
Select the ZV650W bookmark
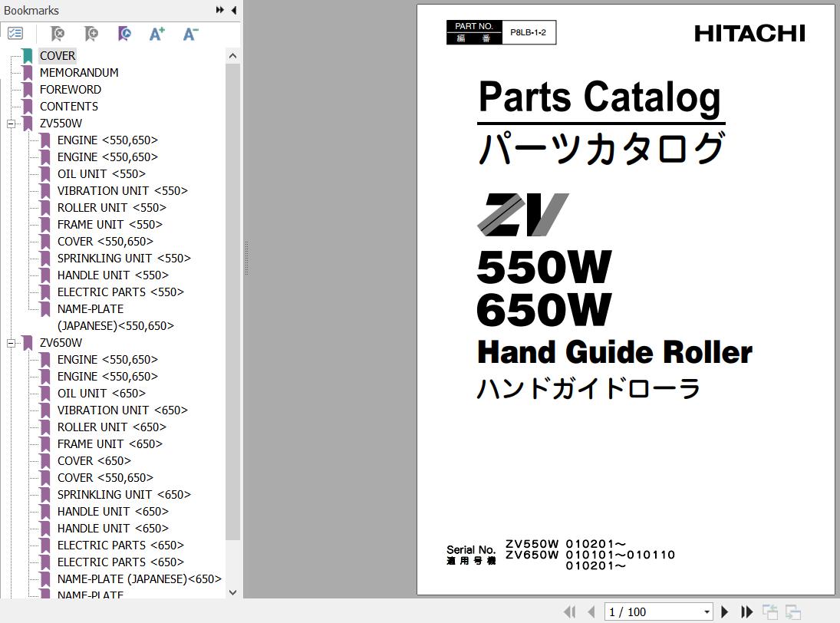pyautogui.click(x=61, y=343)
